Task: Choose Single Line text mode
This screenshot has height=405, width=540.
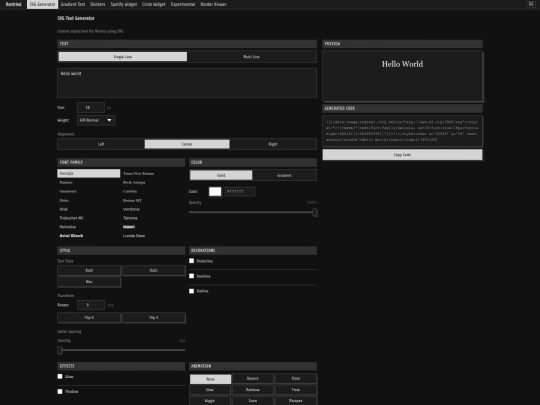Action: tap(123, 56)
